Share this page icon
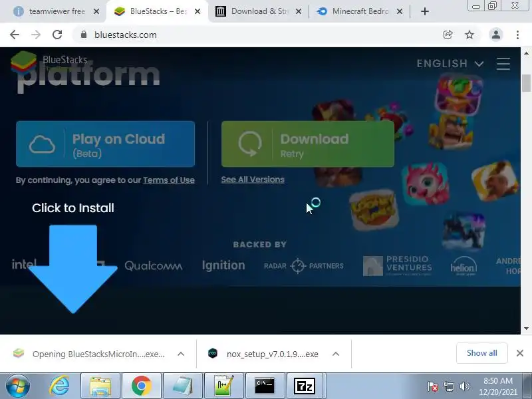Viewport: 532px width, 399px height. (x=448, y=35)
